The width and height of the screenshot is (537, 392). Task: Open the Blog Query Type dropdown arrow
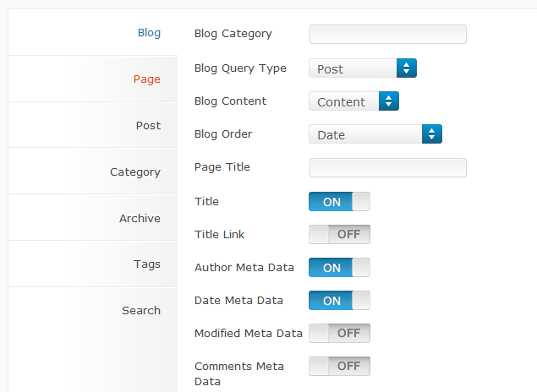(x=407, y=68)
